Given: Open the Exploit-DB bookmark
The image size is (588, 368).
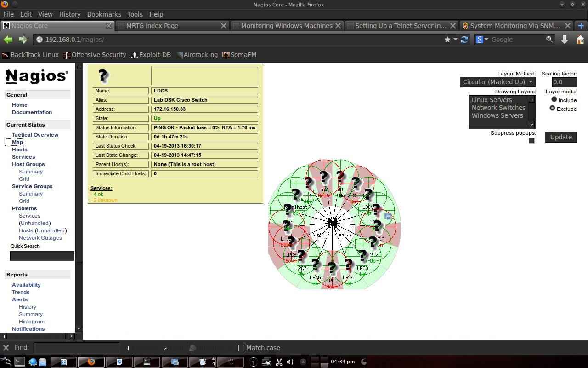Looking at the screenshot, I should pos(151,55).
